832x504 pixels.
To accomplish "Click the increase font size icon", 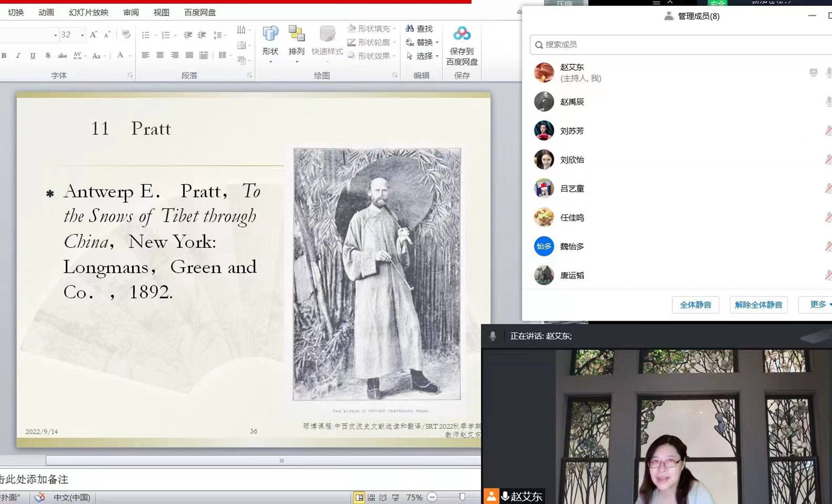I will [x=93, y=35].
